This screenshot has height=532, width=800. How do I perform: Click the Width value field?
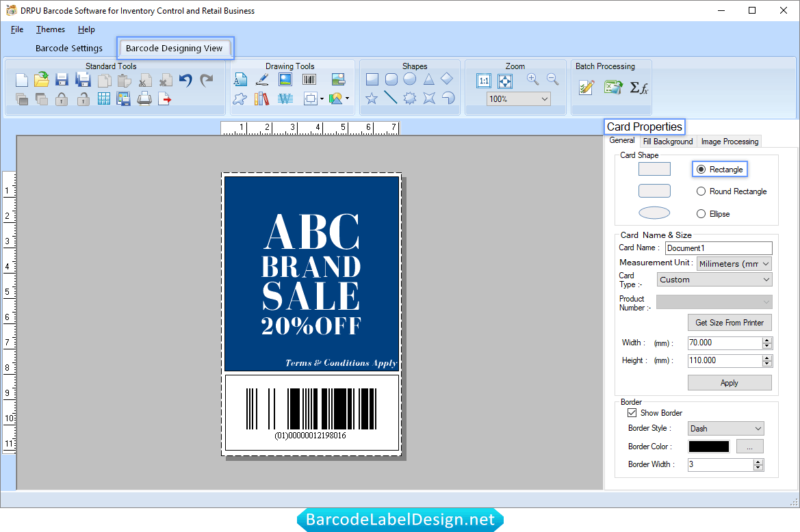pos(725,343)
